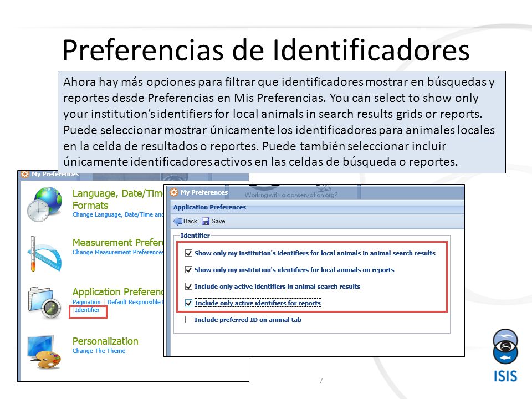Go Back from Application Preferences
The width and height of the screenshot is (532, 399).
[185, 221]
